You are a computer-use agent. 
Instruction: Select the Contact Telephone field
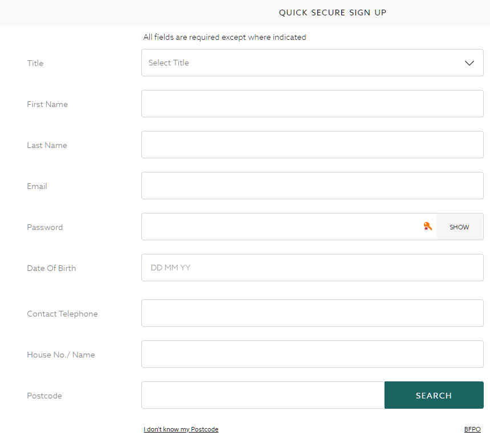312,313
